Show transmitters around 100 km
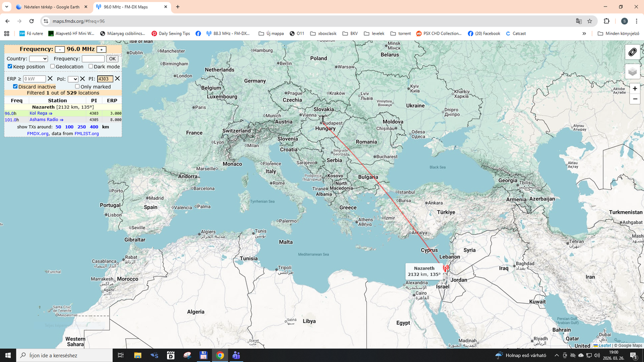 [69, 127]
